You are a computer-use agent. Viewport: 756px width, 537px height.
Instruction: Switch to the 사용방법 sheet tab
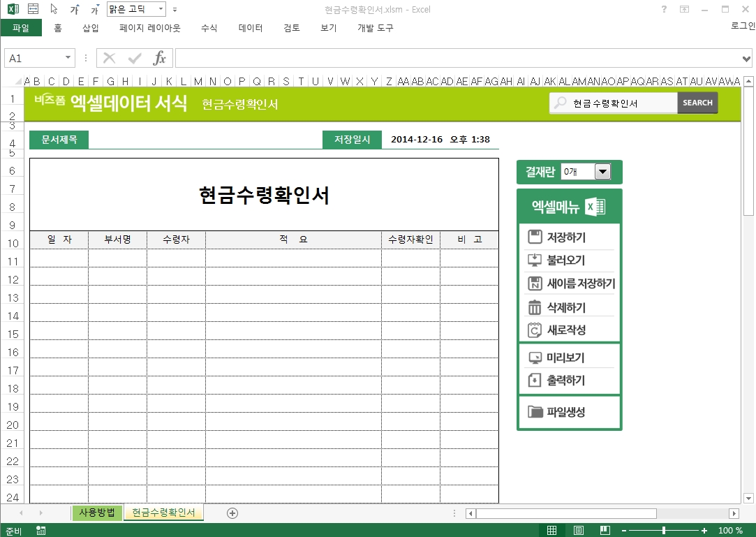[x=97, y=513]
